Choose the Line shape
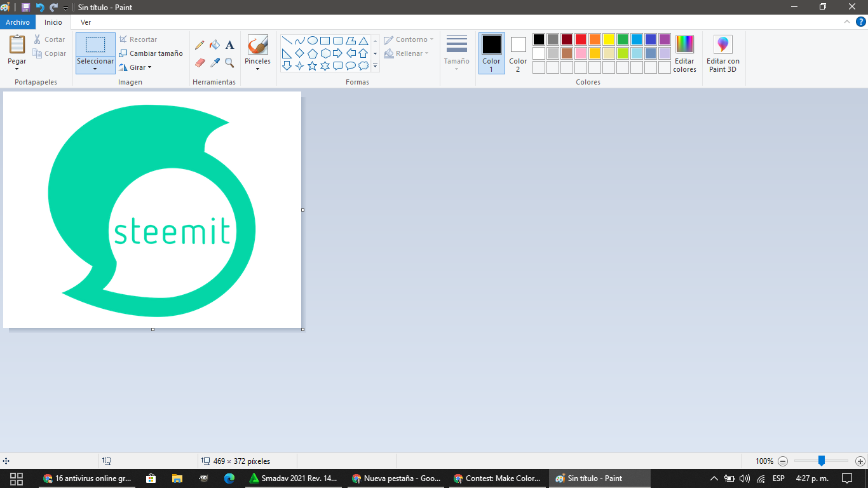This screenshot has height=488, width=868. [x=287, y=41]
